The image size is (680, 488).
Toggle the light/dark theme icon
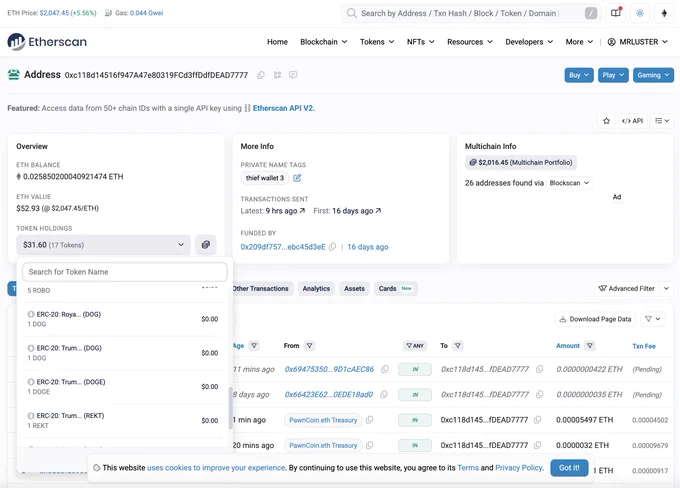[x=640, y=13]
